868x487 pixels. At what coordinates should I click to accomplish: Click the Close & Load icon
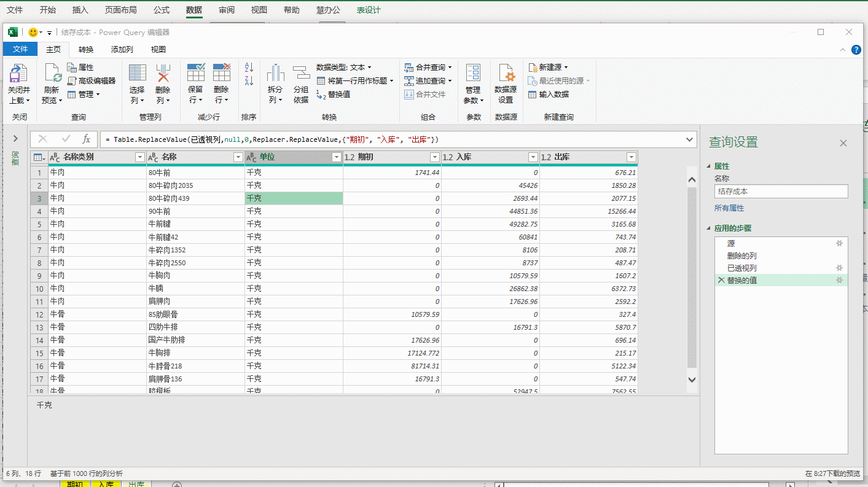click(18, 74)
